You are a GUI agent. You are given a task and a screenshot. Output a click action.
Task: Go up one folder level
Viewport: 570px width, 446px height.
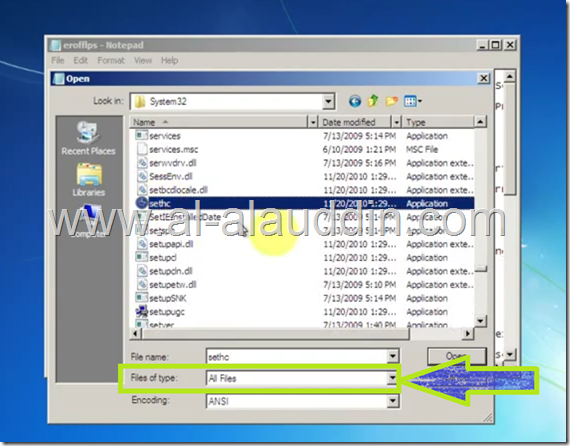click(373, 101)
